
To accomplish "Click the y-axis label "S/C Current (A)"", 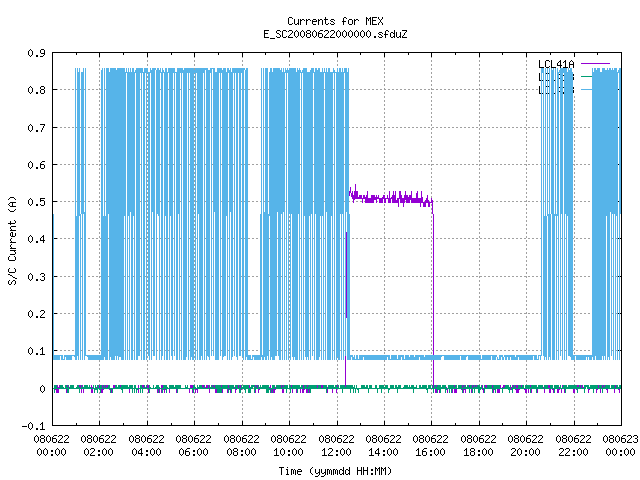I will coord(13,240).
